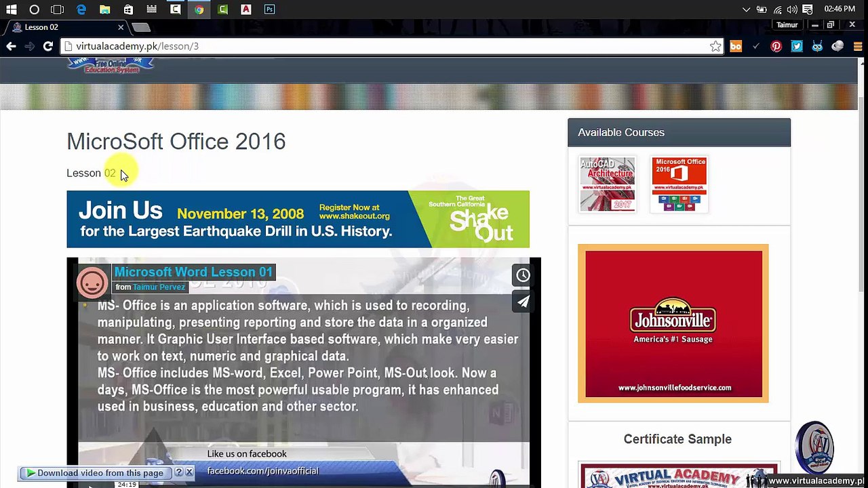The height and width of the screenshot is (488, 868).
Task: Click the 'Certificate Sample' heading
Action: 677,439
